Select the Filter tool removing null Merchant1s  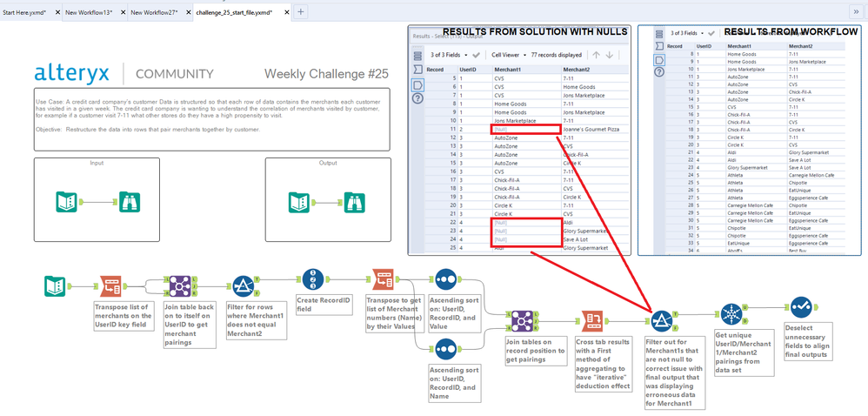661,320
